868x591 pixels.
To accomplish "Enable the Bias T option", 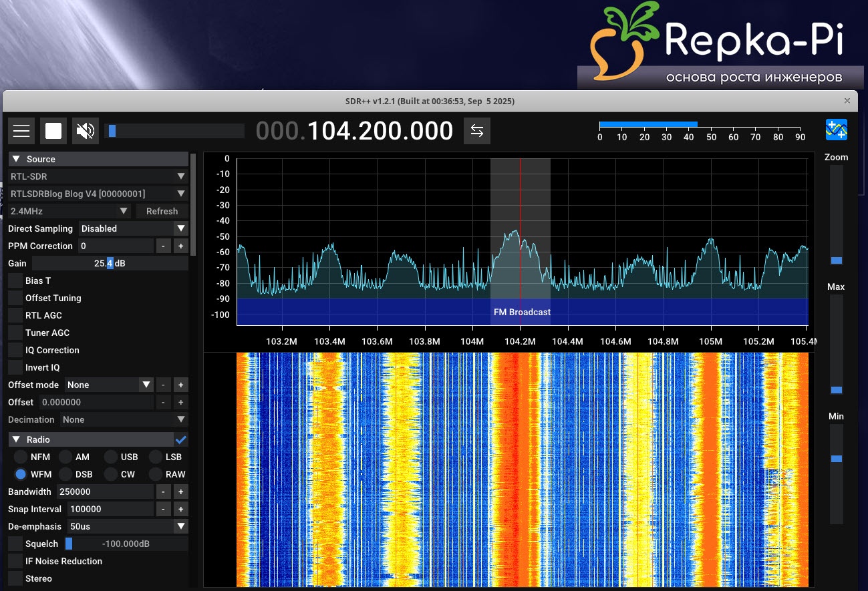I will tap(14, 280).
